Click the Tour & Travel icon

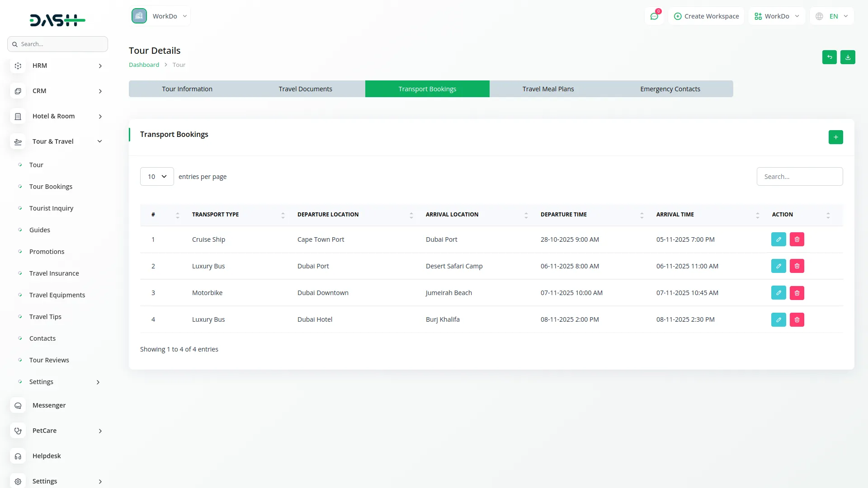tap(18, 142)
